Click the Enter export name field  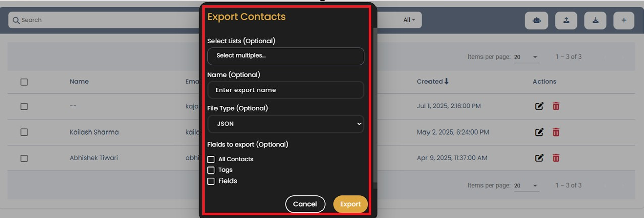pos(286,90)
